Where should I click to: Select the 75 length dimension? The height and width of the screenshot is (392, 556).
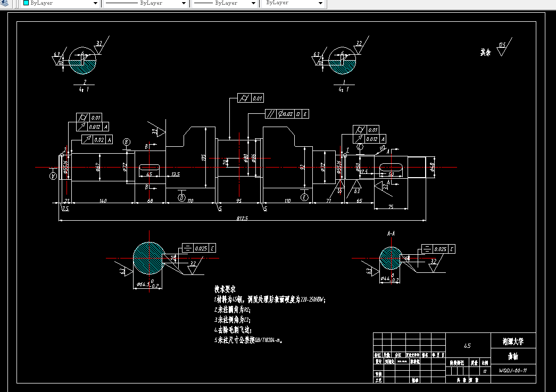coord(391,206)
